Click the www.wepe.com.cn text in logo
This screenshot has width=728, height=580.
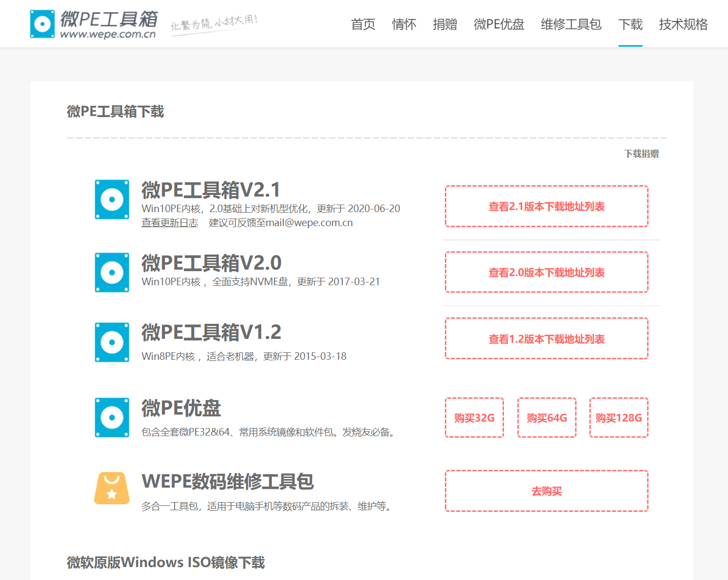coord(108,34)
